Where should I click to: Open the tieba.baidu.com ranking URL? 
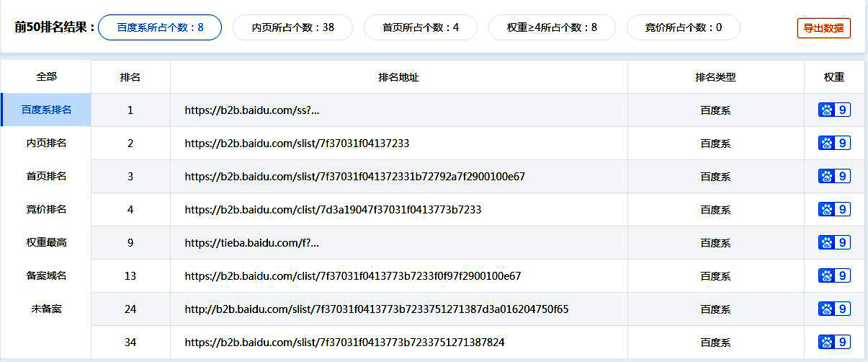pyautogui.click(x=251, y=243)
